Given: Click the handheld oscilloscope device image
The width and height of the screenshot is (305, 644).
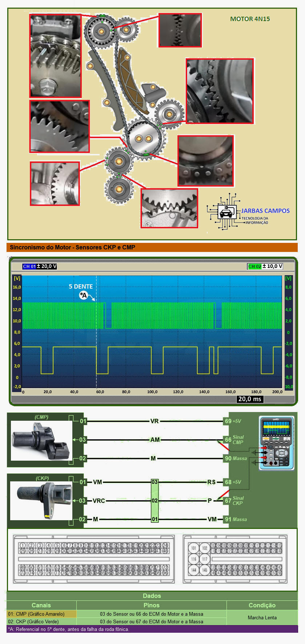Looking at the screenshot, I should click(276, 443).
